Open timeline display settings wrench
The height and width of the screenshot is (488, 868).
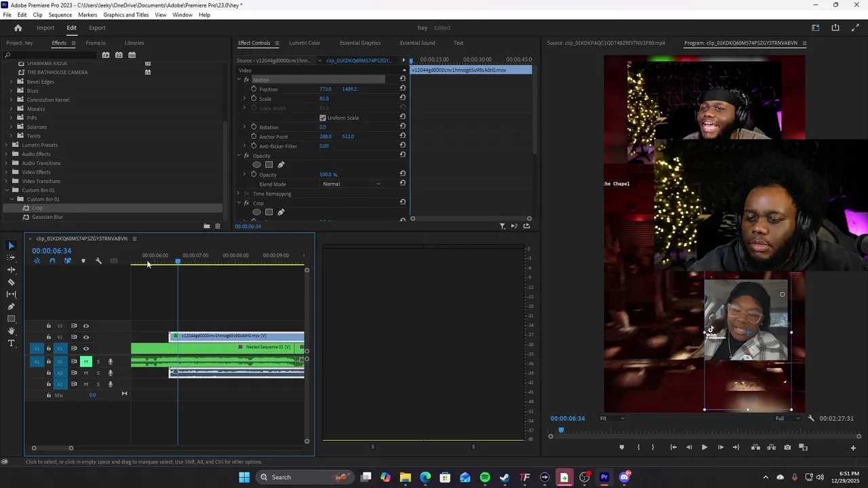click(x=98, y=261)
